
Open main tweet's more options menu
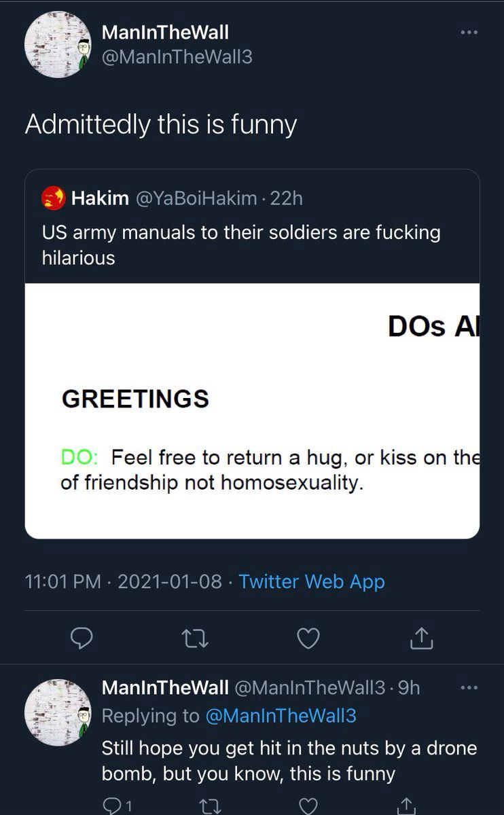(469, 32)
